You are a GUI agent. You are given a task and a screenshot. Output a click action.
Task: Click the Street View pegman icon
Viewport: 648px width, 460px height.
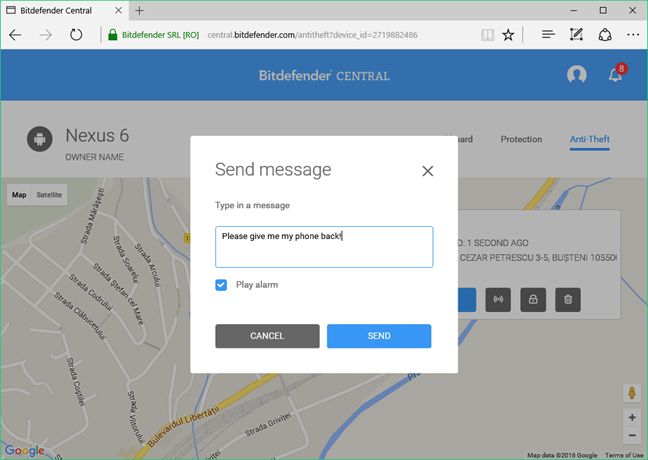pos(632,393)
